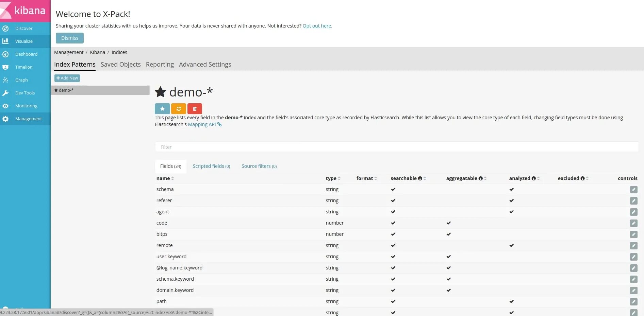The height and width of the screenshot is (316, 644).
Task: Click the number type in code row
Action: (335, 223)
